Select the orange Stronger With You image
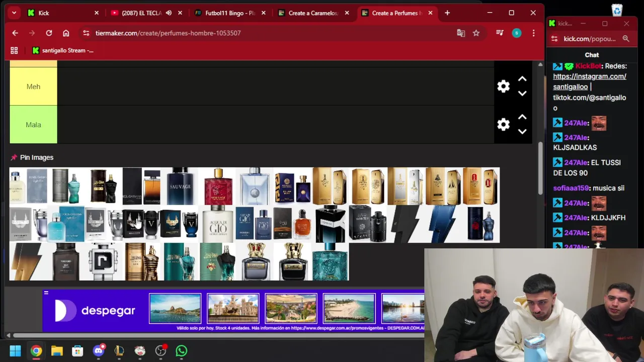This screenshot has width=644, height=362. pos(293,224)
